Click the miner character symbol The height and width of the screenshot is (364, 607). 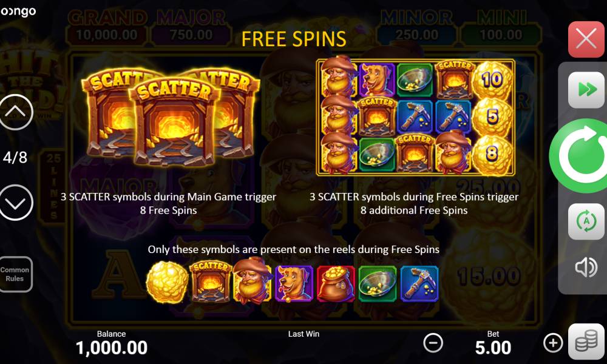[x=252, y=281]
